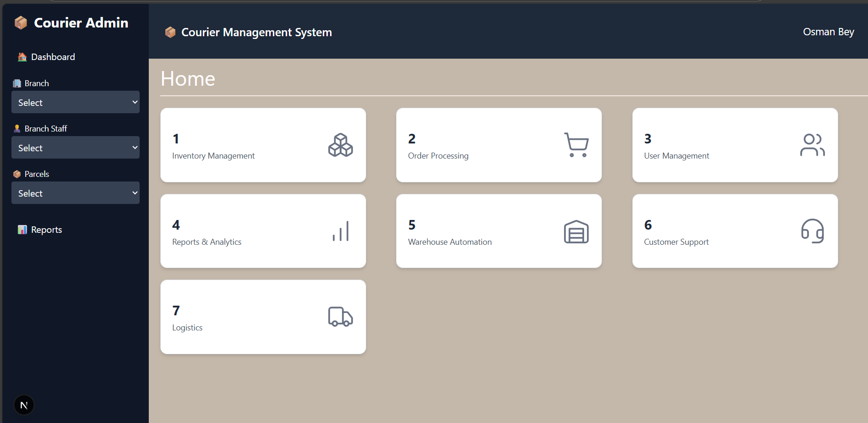
Task: Open the Customer Support card
Action: coord(735,231)
